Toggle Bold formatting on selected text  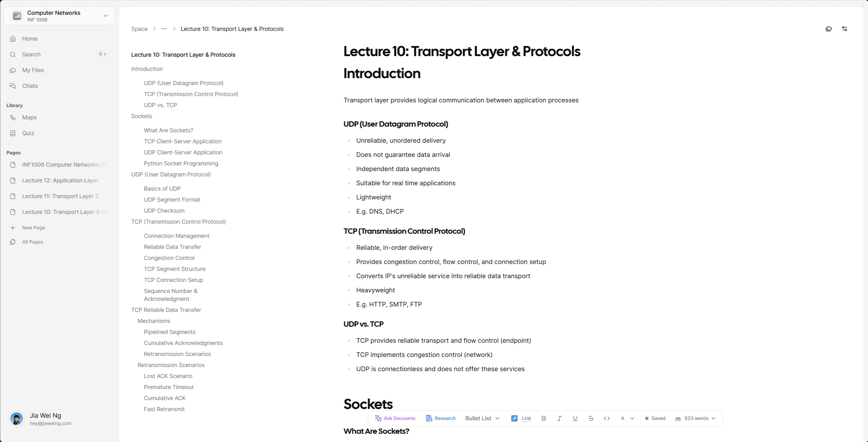pyautogui.click(x=543, y=418)
